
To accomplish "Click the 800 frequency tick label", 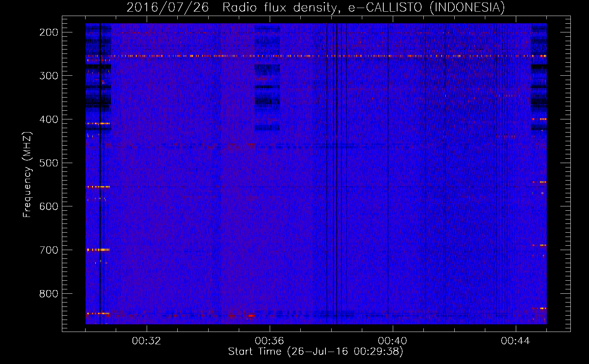I will [x=49, y=293].
